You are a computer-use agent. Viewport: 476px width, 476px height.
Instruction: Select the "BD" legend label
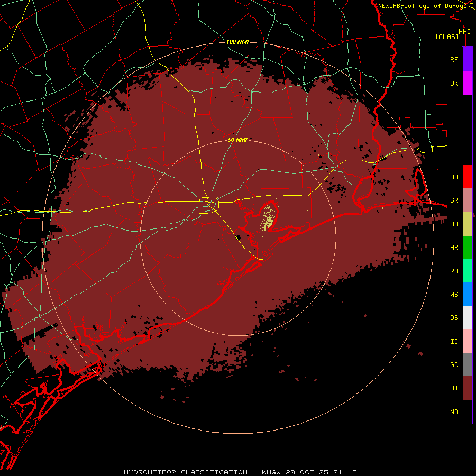click(x=454, y=224)
